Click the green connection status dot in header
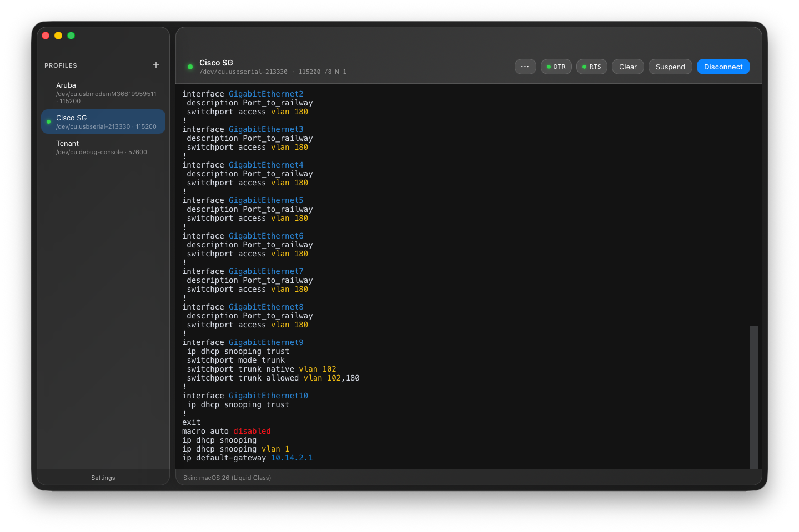The width and height of the screenshot is (799, 532). (x=190, y=67)
